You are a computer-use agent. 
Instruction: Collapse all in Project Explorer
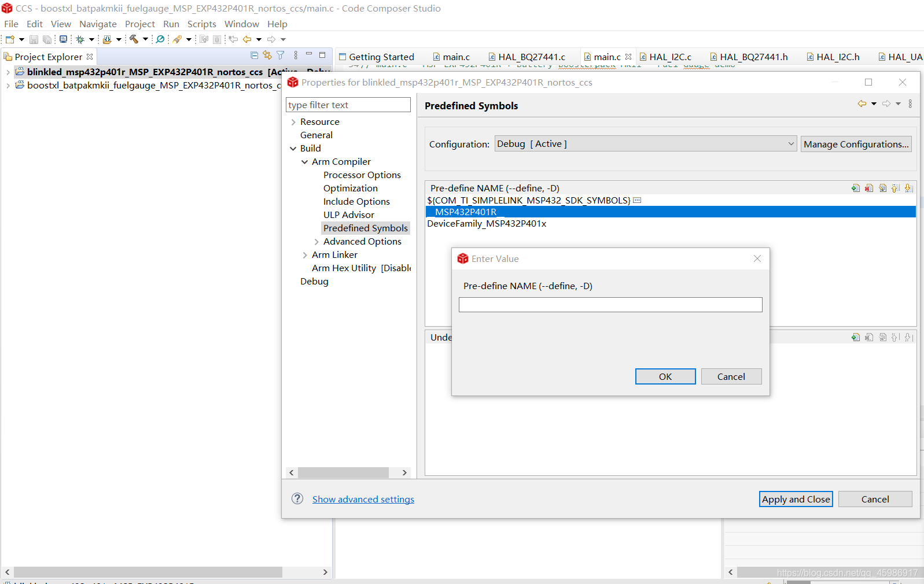(x=254, y=56)
